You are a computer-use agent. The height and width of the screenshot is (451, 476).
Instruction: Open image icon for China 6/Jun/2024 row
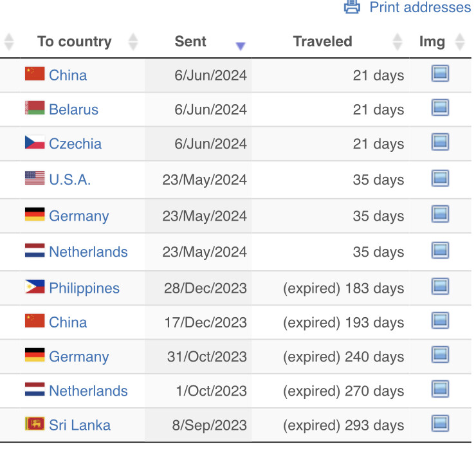point(440,73)
